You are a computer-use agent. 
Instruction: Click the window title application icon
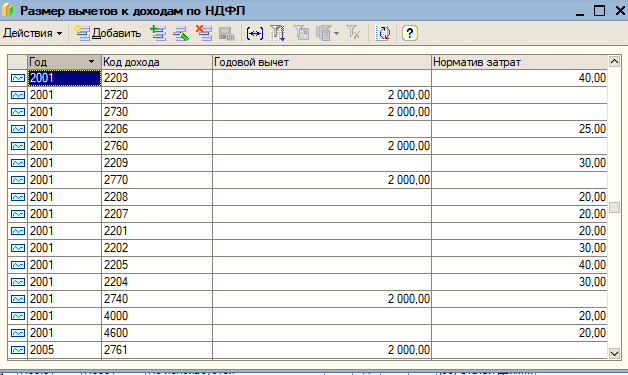(x=8, y=11)
